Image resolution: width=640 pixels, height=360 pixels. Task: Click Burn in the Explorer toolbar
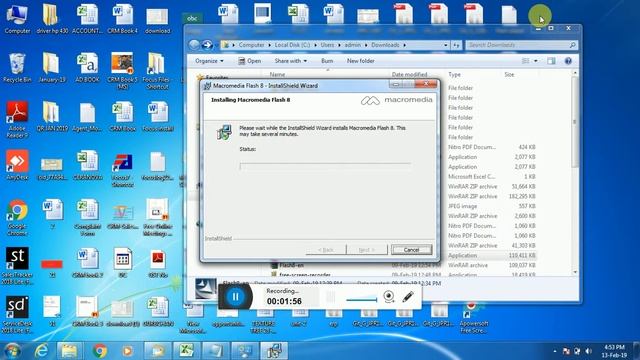[x=327, y=61]
